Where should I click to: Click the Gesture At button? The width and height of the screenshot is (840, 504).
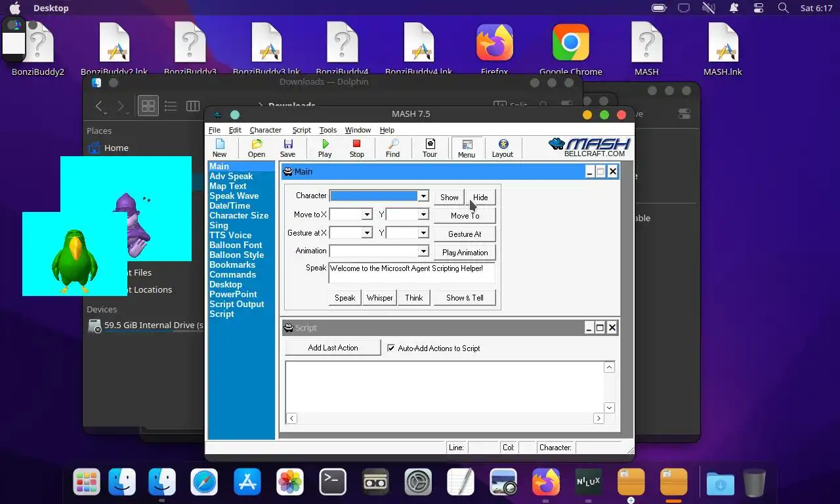[465, 234]
